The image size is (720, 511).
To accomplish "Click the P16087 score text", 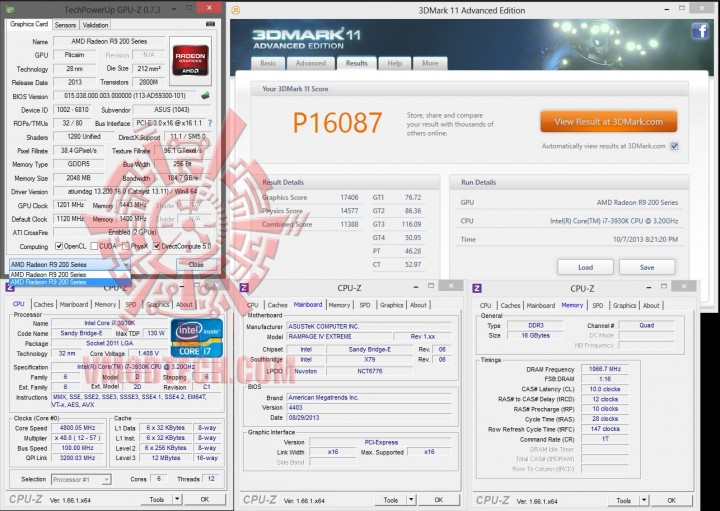I will pyautogui.click(x=338, y=123).
